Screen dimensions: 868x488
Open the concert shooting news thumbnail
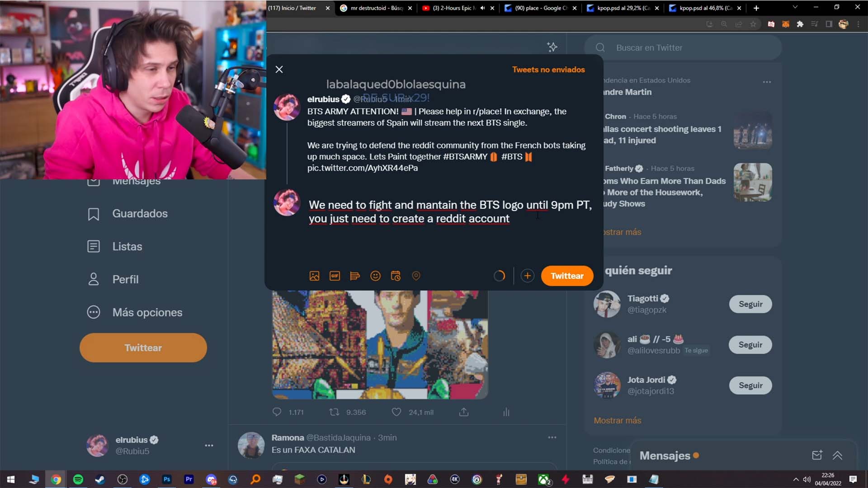753,131
